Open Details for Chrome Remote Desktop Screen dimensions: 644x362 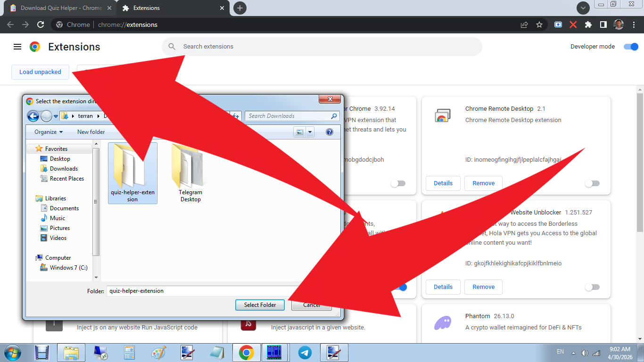[443, 183]
